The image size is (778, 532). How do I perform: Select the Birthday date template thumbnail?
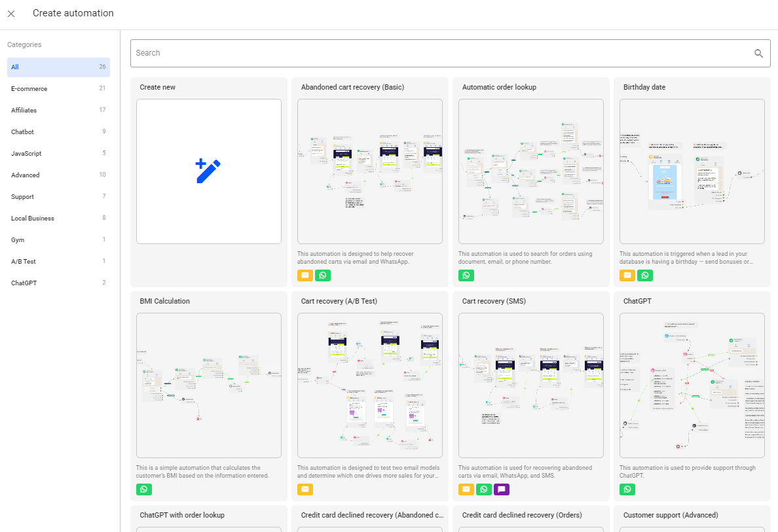692,171
